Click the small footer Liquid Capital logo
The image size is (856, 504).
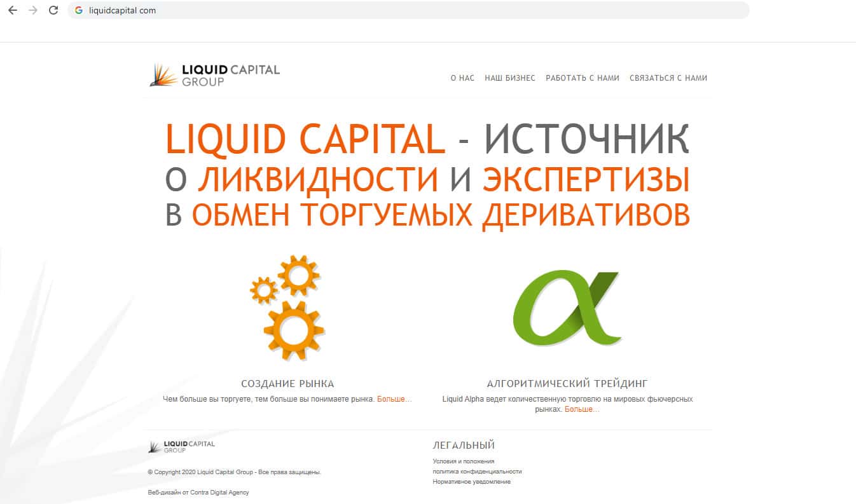182,446
